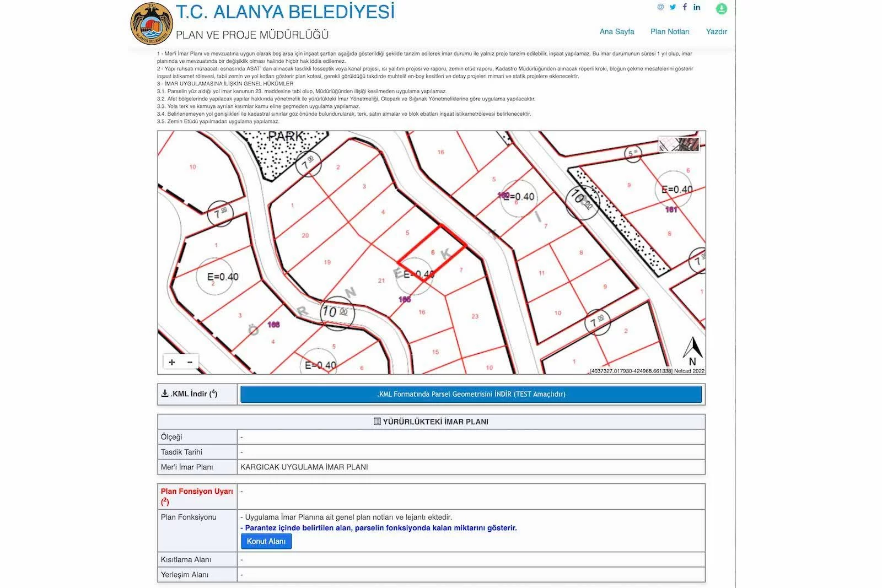882x588 pixels.
Task: Open the Twitter bird icon
Action: pos(673,7)
